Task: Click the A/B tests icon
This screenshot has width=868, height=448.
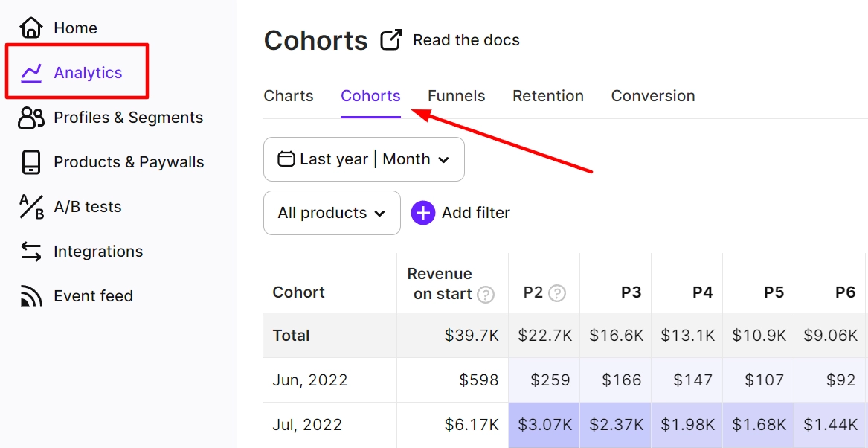Action: [x=31, y=207]
